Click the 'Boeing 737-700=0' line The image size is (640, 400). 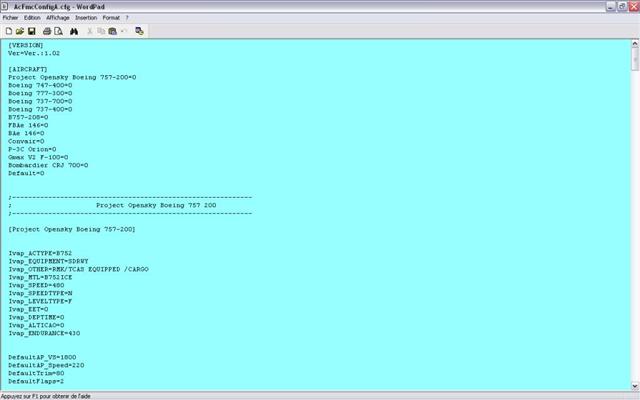click(40, 101)
